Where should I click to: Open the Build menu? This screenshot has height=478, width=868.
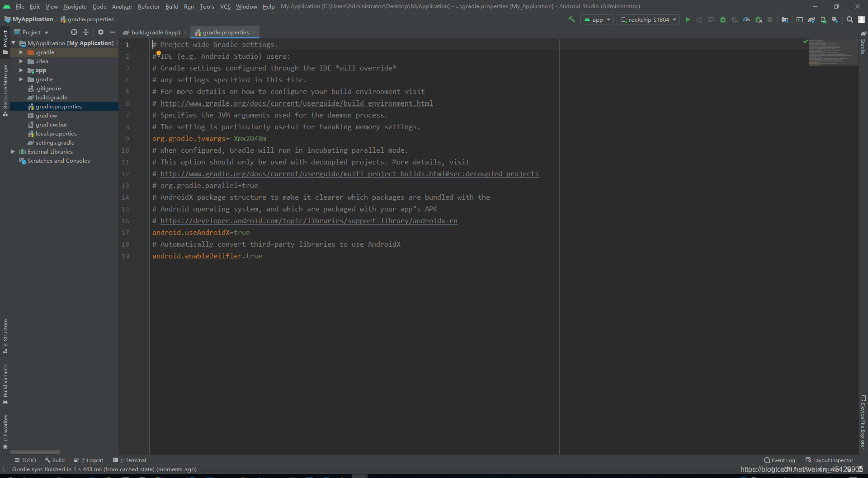click(x=172, y=6)
